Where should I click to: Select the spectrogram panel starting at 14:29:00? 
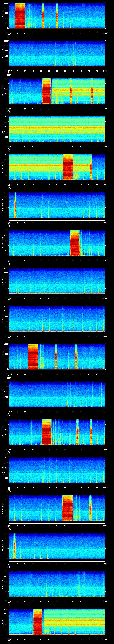tap(57, 280)
